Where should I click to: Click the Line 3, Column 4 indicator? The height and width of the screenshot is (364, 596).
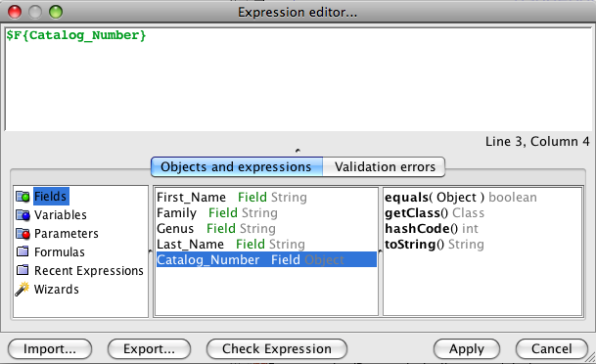click(537, 141)
